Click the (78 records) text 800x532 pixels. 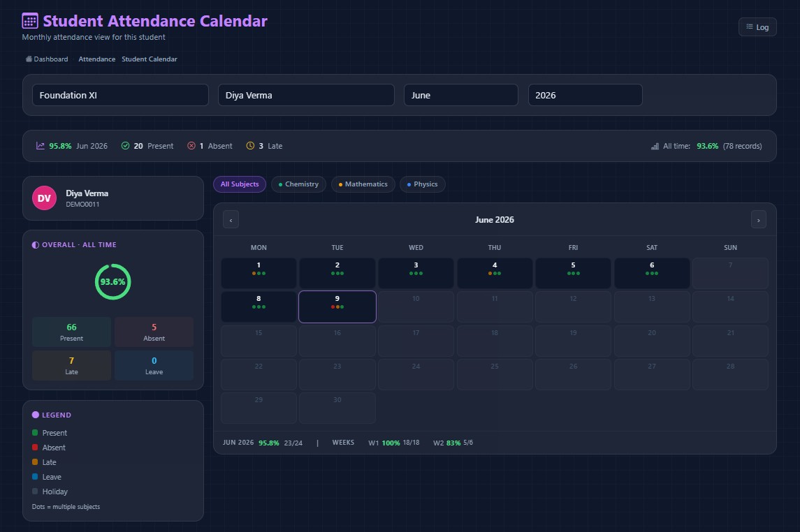pos(742,146)
